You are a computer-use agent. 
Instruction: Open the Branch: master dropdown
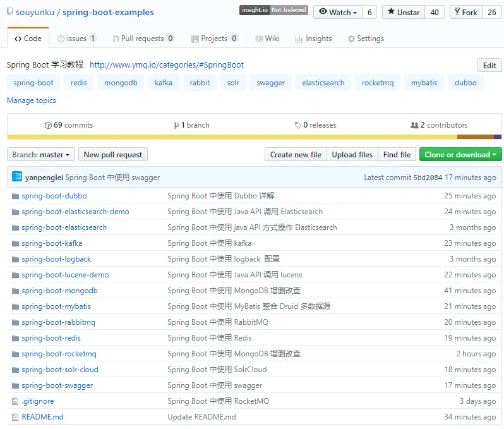(41, 155)
